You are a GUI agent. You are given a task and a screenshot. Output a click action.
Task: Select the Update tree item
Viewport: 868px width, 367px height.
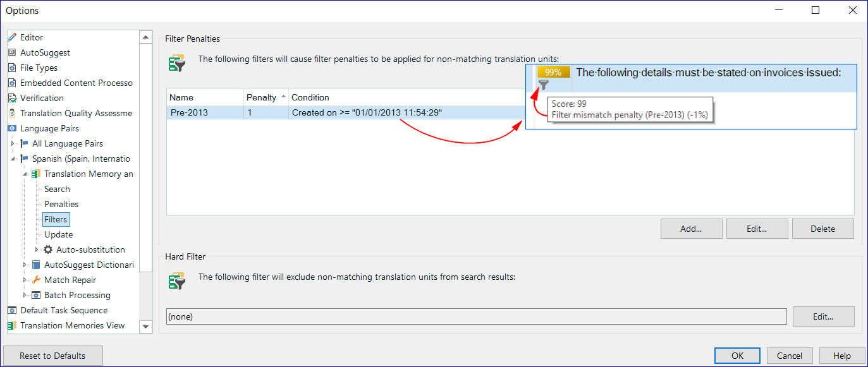(x=58, y=235)
